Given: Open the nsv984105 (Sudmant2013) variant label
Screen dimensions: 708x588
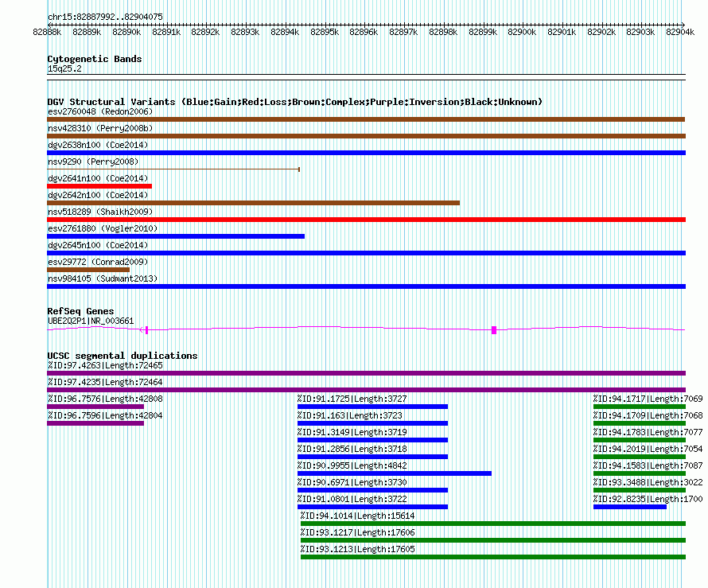Looking at the screenshot, I should coord(103,278).
